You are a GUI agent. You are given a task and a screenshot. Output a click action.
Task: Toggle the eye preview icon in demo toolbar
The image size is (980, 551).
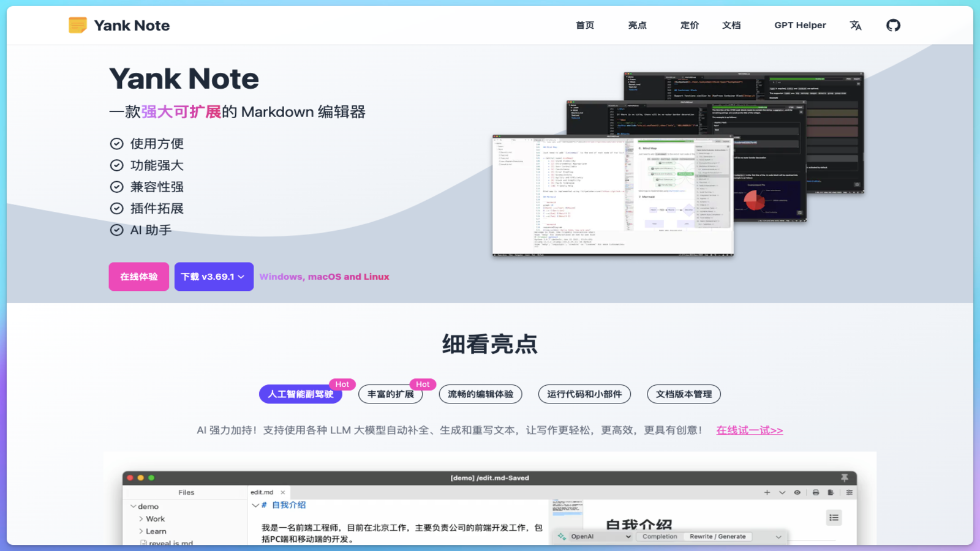pyautogui.click(x=797, y=492)
